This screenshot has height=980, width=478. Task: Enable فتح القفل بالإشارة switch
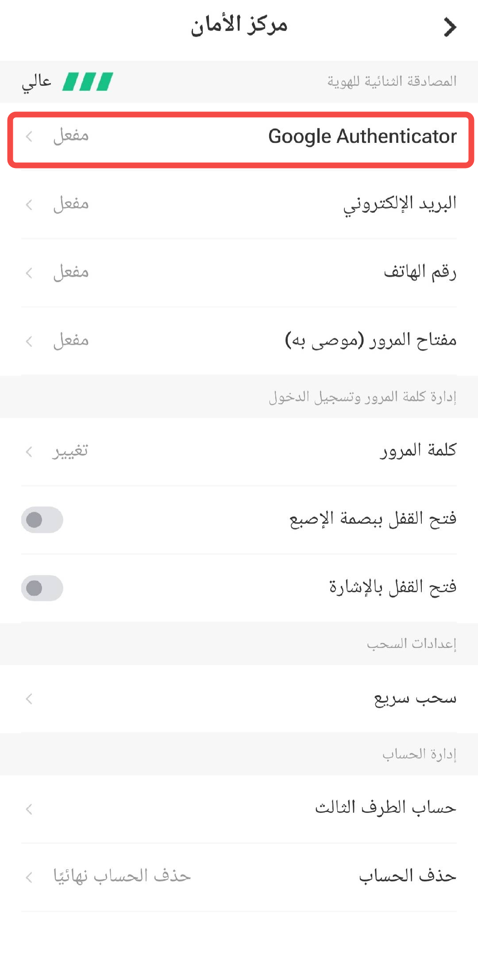pos(42,588)
